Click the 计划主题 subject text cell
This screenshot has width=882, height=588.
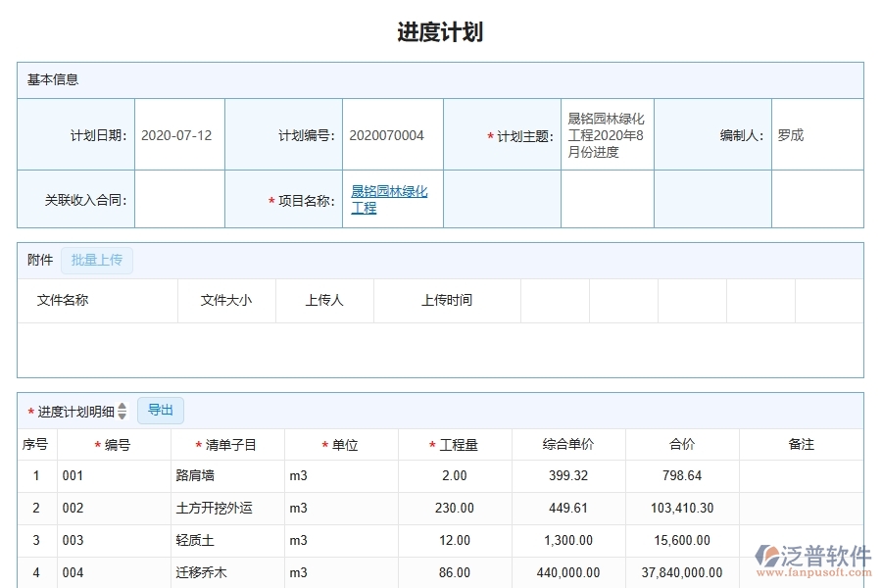pyautogui.click(x=606, y=135)
